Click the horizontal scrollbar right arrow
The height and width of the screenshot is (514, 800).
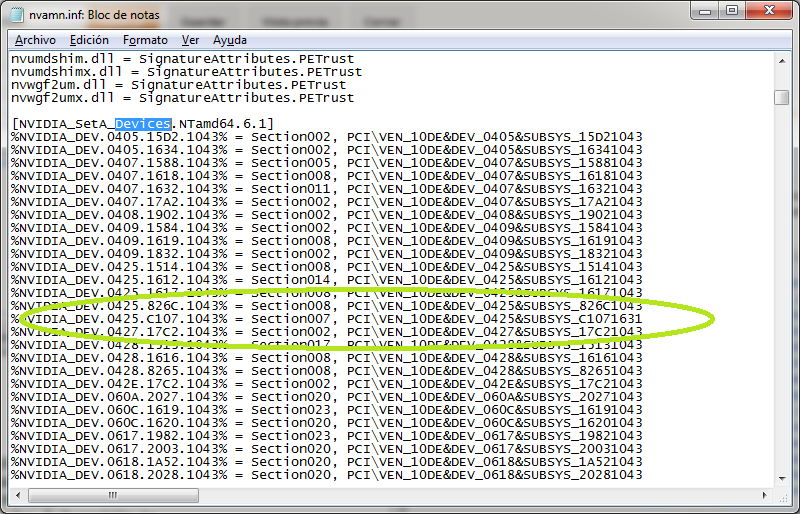click(764, 495)
